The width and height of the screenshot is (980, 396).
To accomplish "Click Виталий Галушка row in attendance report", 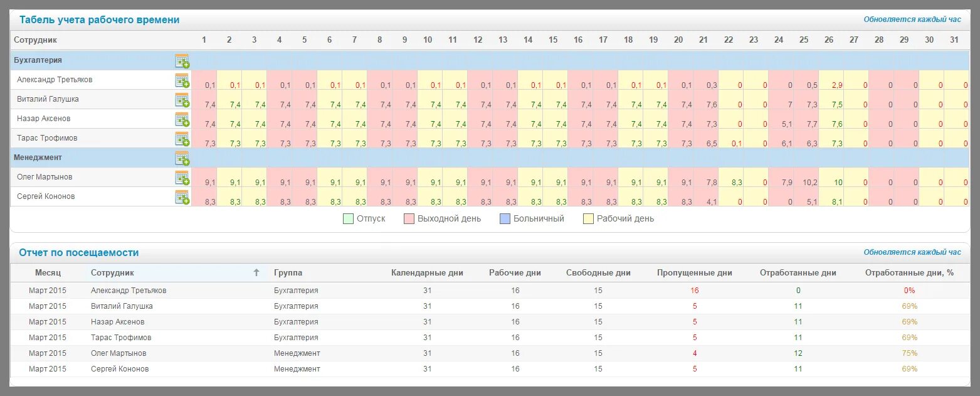I will click(x=490, y=306).
